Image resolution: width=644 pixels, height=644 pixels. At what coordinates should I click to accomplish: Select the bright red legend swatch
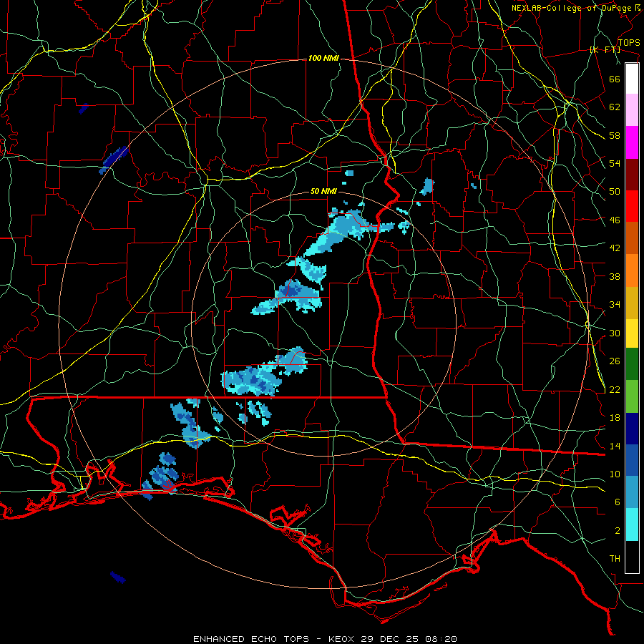click(x=632, y=206)
